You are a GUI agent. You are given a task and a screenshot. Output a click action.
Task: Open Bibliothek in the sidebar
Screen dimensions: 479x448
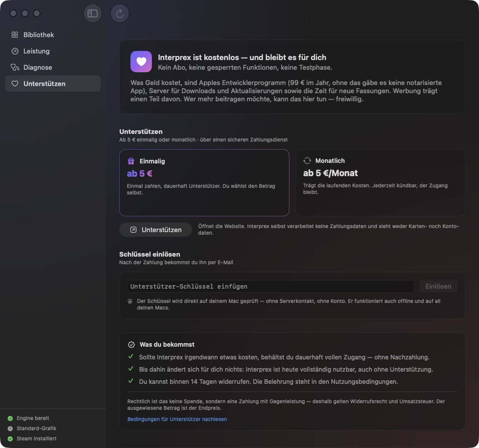coord(53,35)
